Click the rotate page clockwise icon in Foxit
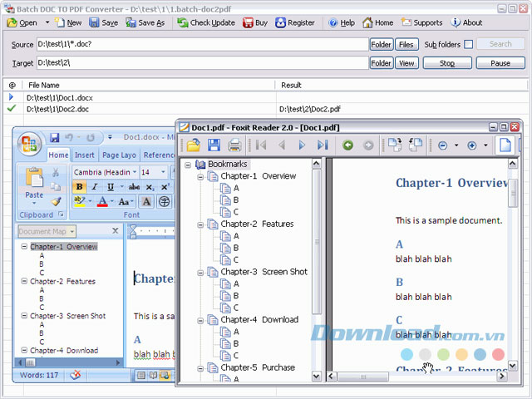The image size is (532, 399). tap(395, 145)
